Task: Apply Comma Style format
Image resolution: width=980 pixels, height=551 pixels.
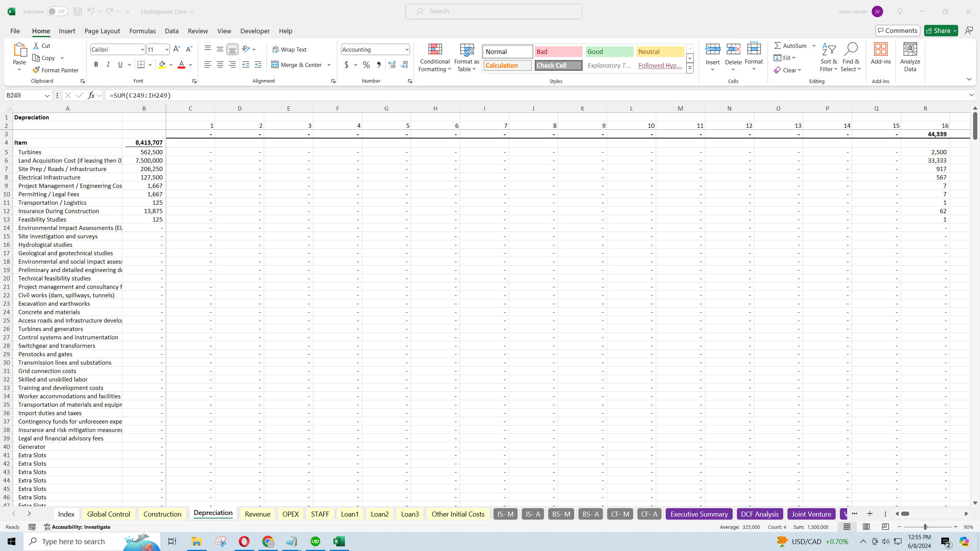Action: coord(379,65)
